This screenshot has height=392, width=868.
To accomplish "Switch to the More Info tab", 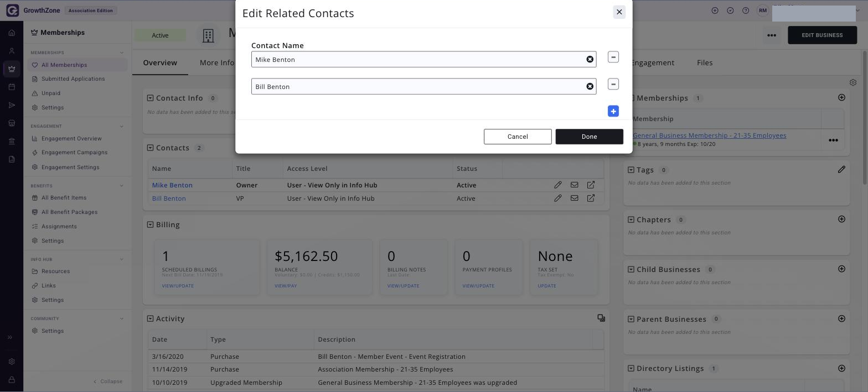I will (216, 62).
